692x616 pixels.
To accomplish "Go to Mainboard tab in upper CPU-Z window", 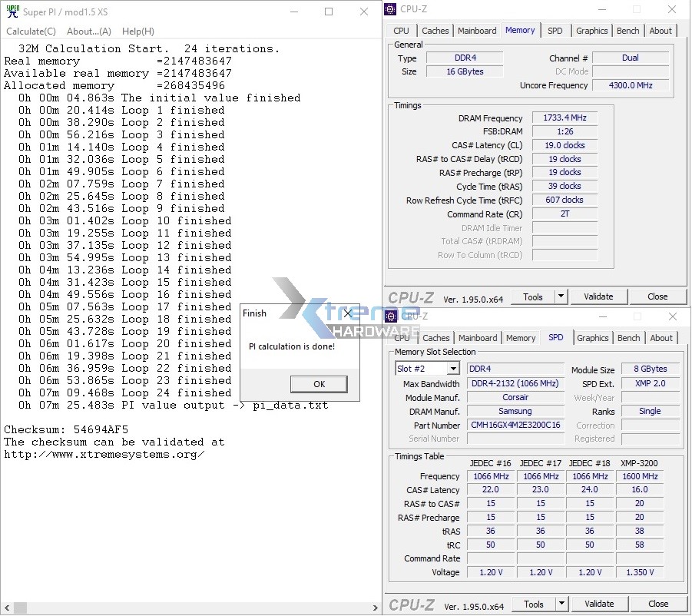I will point(477,31).
